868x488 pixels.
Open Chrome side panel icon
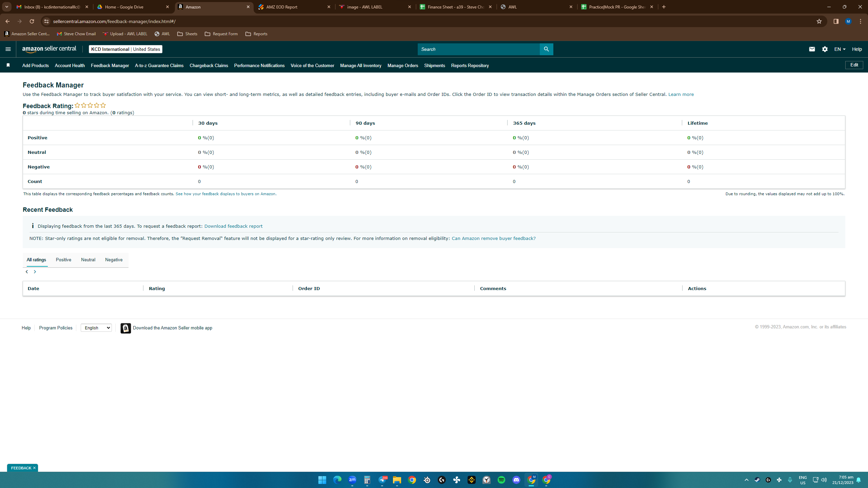pos(836,21)
